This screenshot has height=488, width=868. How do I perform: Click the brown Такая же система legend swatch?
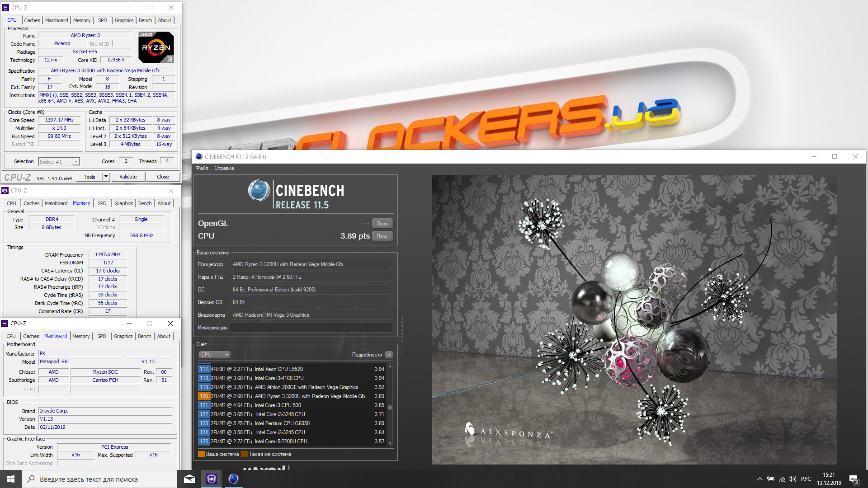point(244,454)
